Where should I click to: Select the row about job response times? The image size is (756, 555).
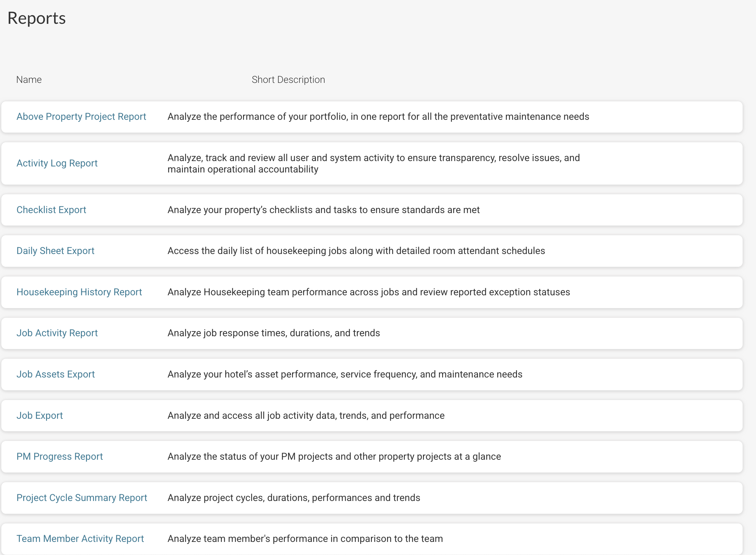point(372,333)
